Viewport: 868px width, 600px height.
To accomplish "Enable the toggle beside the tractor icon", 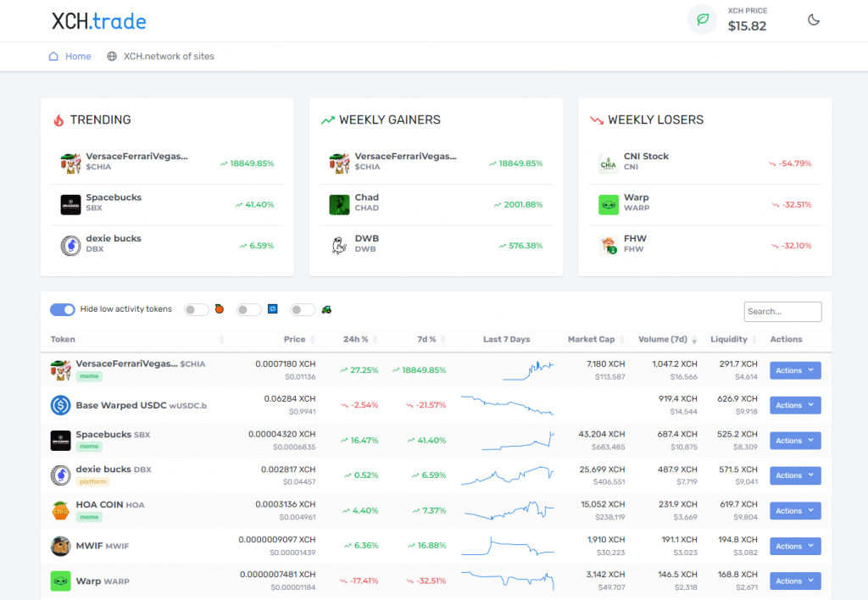I will coord(302,309).
